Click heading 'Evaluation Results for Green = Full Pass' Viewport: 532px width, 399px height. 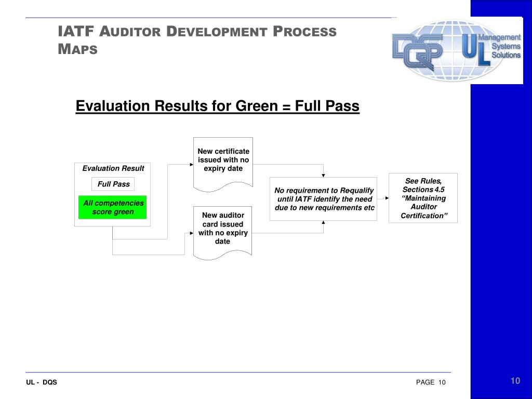218,106
